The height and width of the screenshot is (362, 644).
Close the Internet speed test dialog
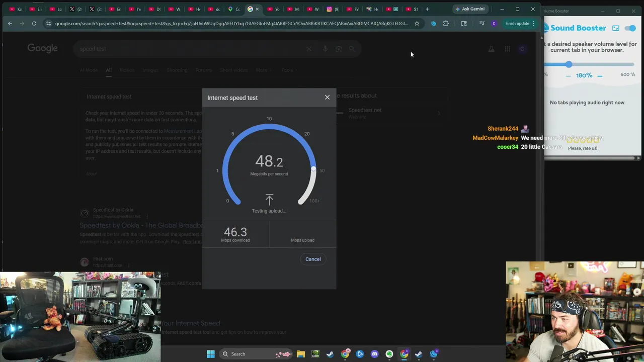coord(327,97)
